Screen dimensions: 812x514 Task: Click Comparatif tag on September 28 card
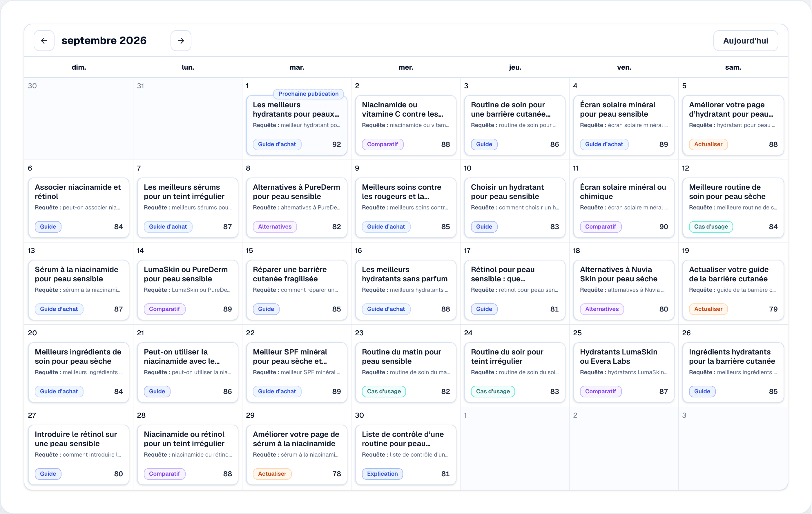(164, 473)
